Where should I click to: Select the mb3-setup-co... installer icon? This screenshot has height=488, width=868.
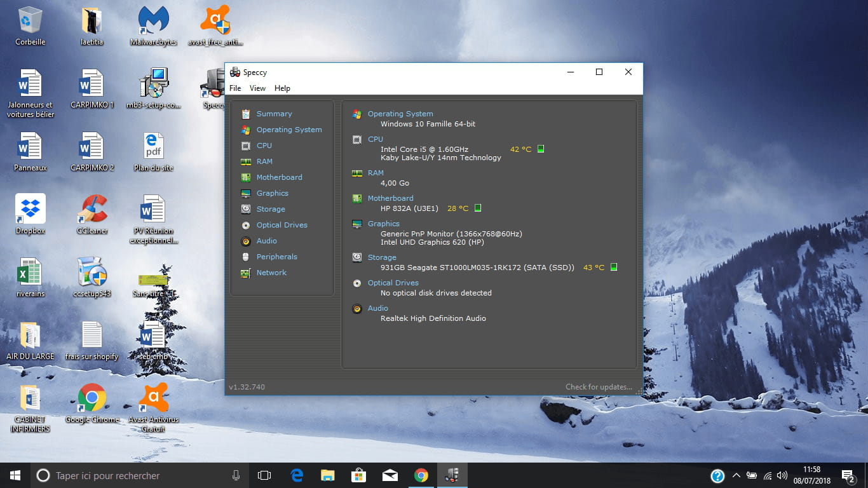click(153, 89)
